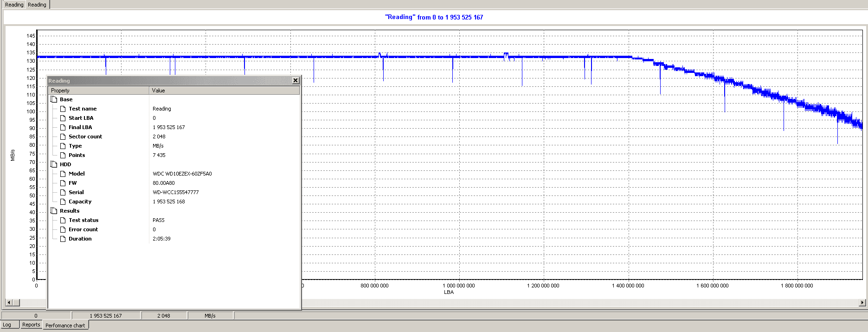Collapse the Base group
The height and width of the screenshot is (332, 868).
click(54, 99)
